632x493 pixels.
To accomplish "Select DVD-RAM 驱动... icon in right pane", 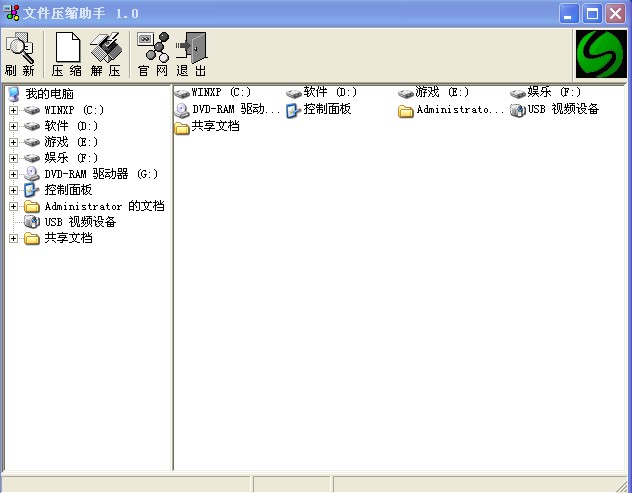I will pyautogui.click(x=182, y=110).
